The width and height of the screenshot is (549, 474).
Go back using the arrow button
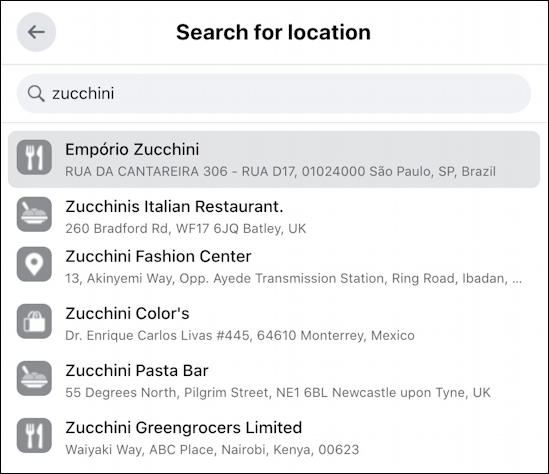pyautogui.click(x=36, y=32)
